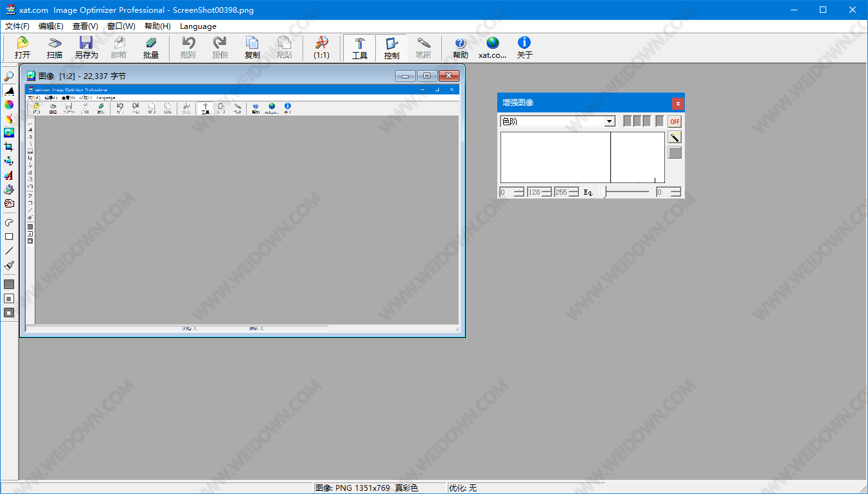This screenshot has width=868, height=494.
Task: Toggle the 工具 tools panel button
Action: pos(360,48)
